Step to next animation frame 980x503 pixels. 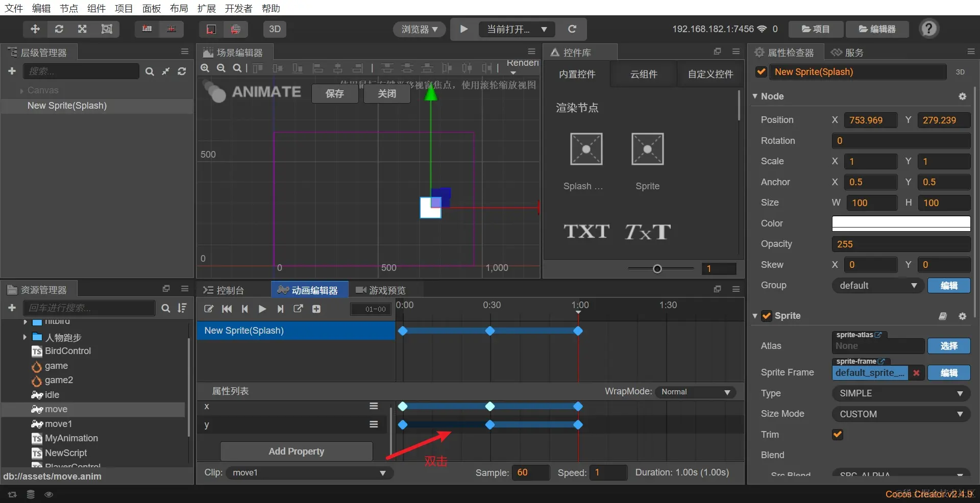pos(280,309)
